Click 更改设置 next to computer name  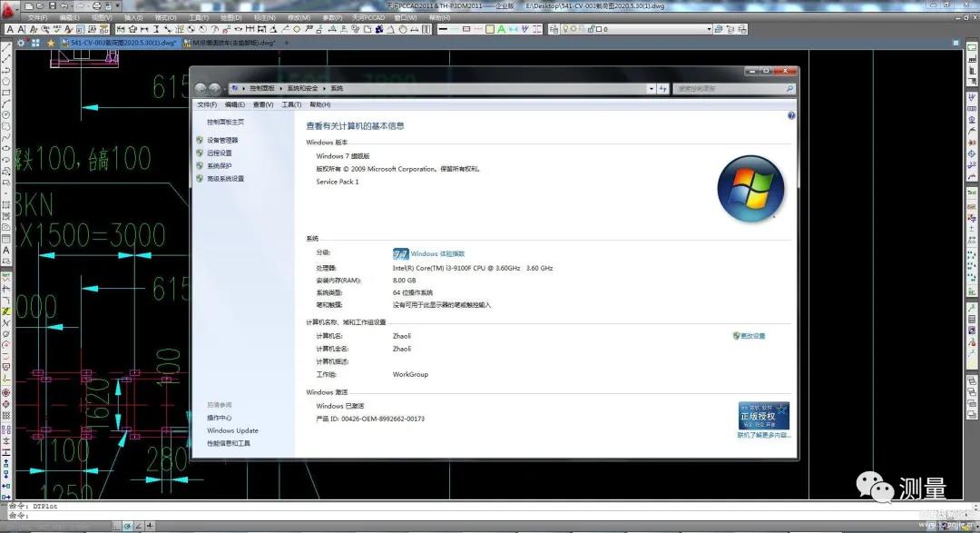[752, 336]
